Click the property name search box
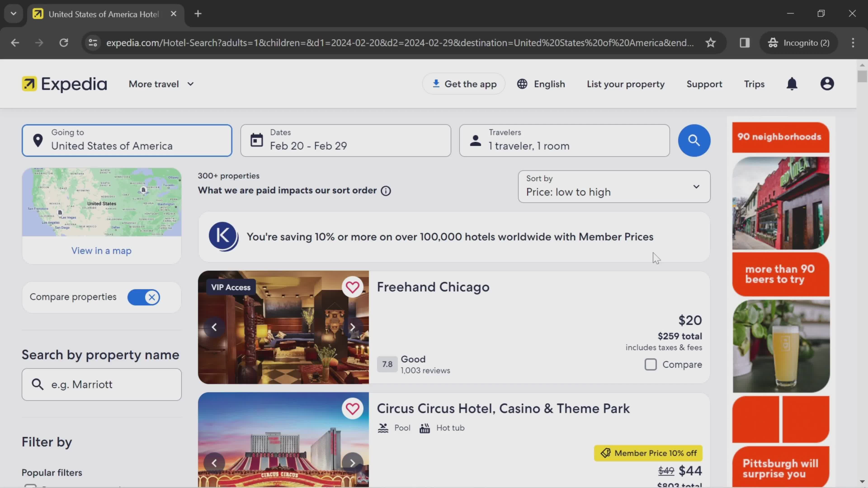Viewport: 868px width, 488px height. click(101, 384)
